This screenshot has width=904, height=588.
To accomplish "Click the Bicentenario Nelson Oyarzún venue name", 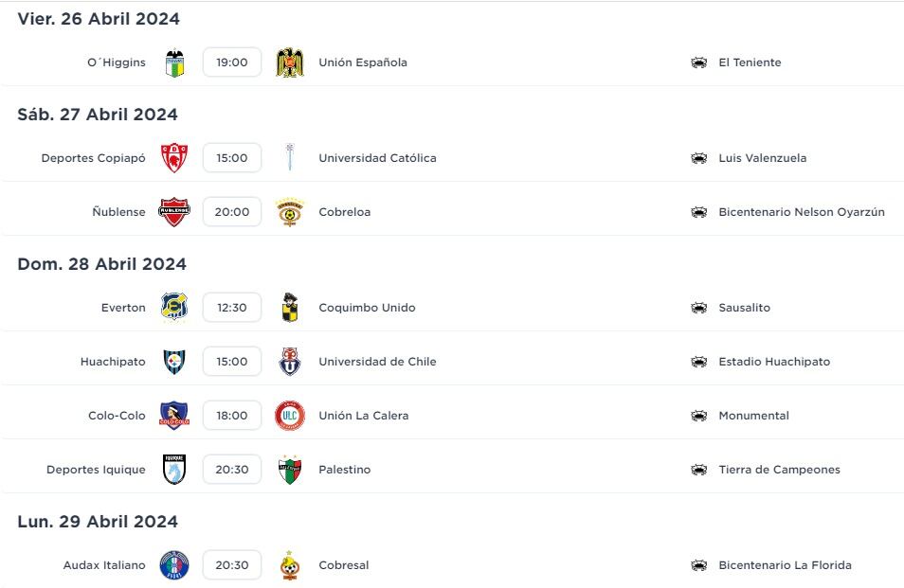I will tap(802, 212).
